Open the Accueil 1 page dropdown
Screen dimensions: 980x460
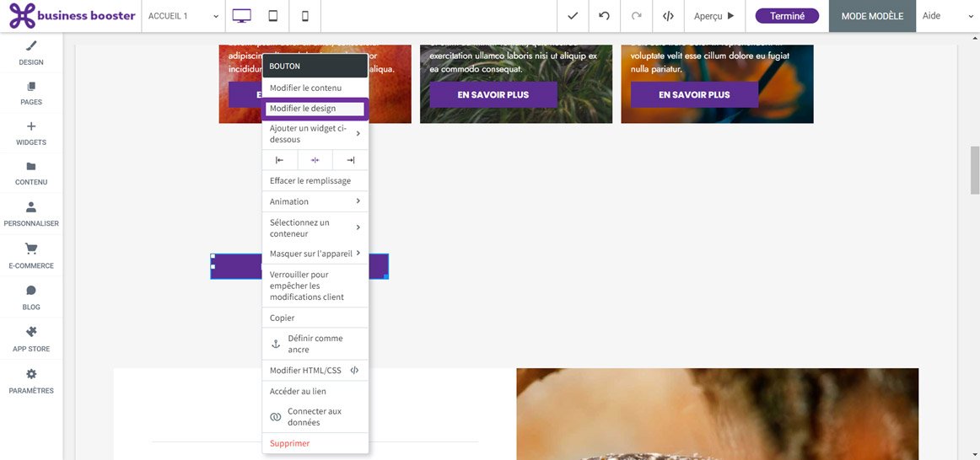click(183, 16)
